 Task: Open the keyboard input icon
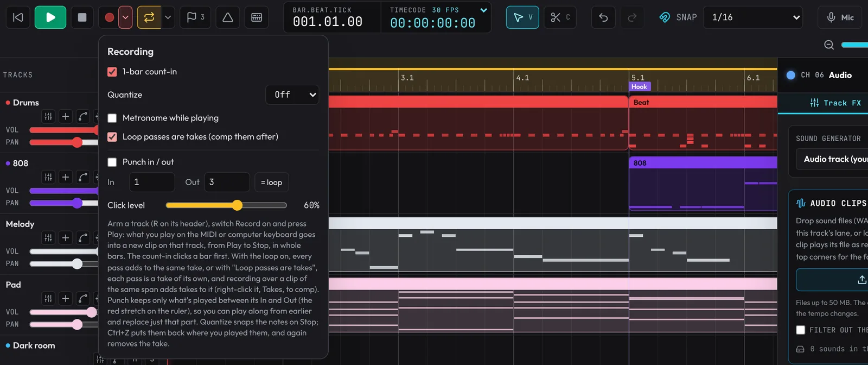coord(257,17)
